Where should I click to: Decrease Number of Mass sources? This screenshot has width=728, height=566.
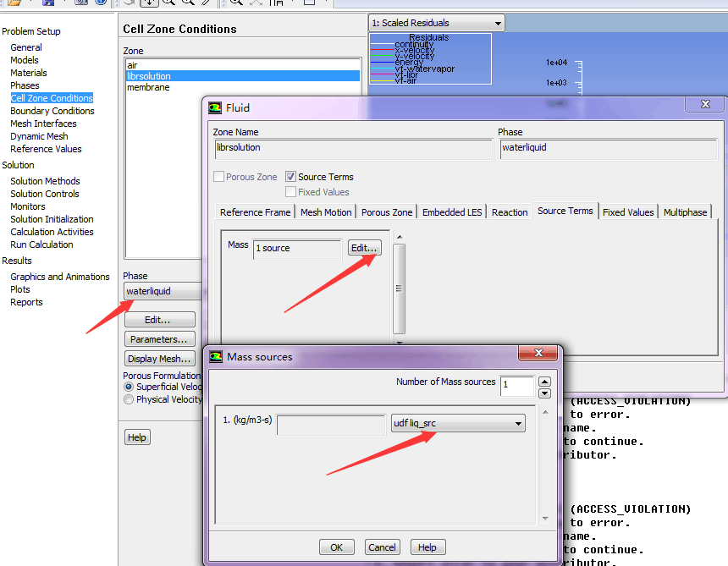(544, 393)
